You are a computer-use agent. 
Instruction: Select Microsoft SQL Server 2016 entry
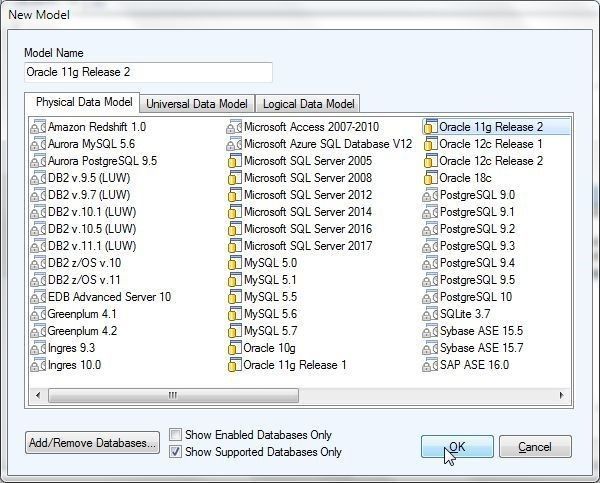pos(300,229)
